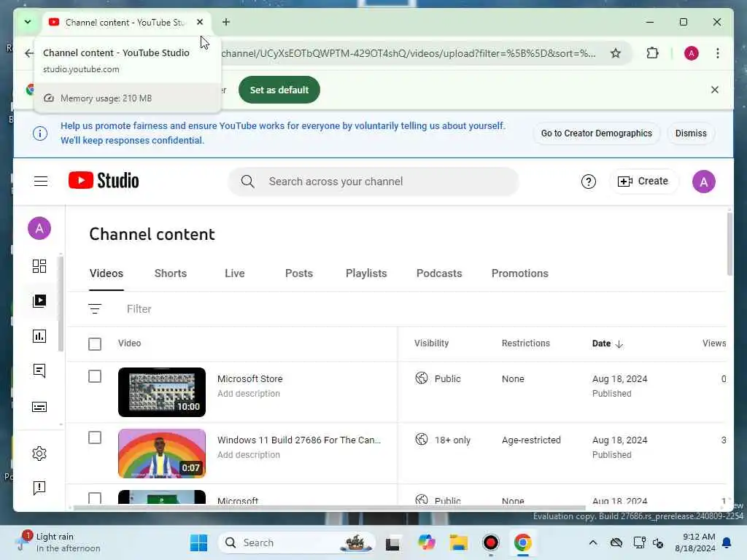Switch to the Podcasts tab
The height and width of the screenshot is (560, 747).
[x=439, y=273]
